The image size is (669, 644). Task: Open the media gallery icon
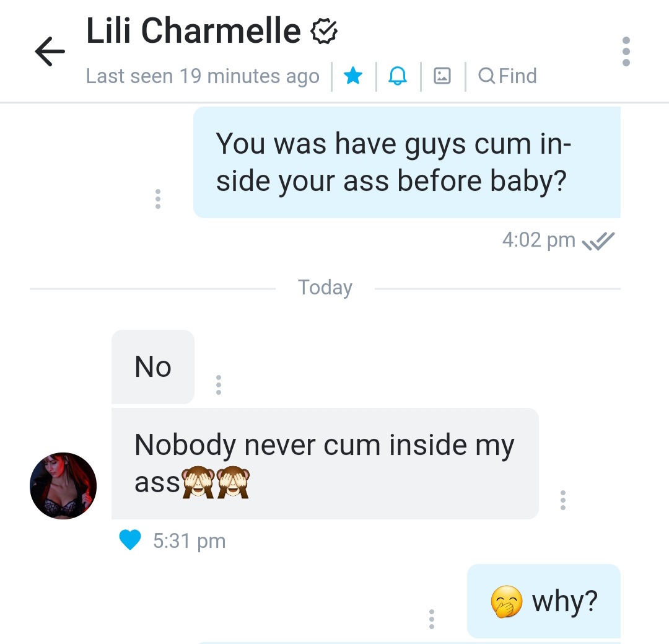(x=442, y=76)
